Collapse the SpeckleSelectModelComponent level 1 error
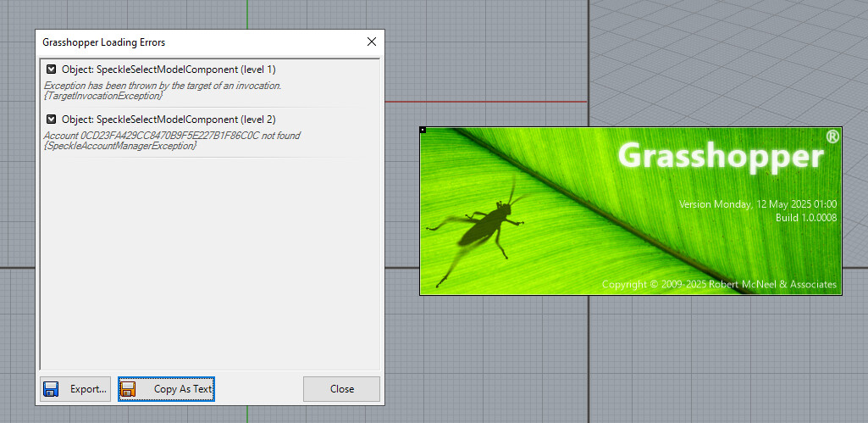Image resolution: width=868 pixels, height=423 pixels. [51, 70]
